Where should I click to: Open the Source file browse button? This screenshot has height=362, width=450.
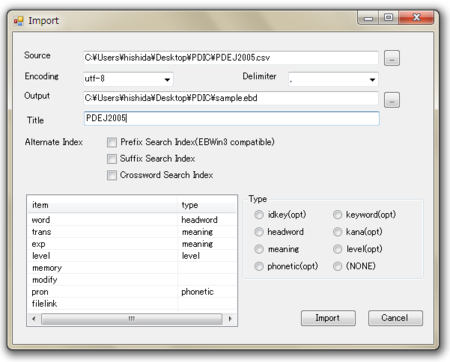(392, 58)
